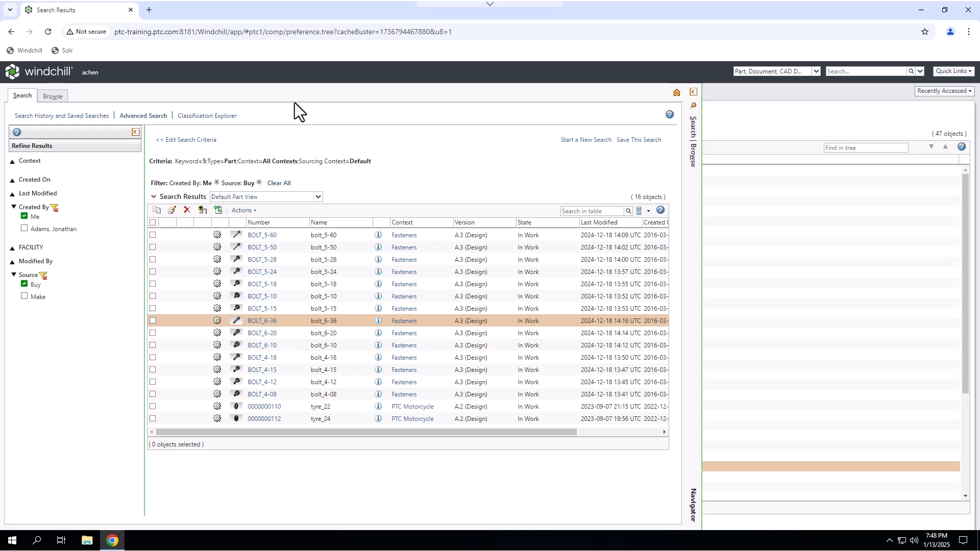Clear Created By filter funnel icon
Screen dimensions: 980x551
pos(55,208)
